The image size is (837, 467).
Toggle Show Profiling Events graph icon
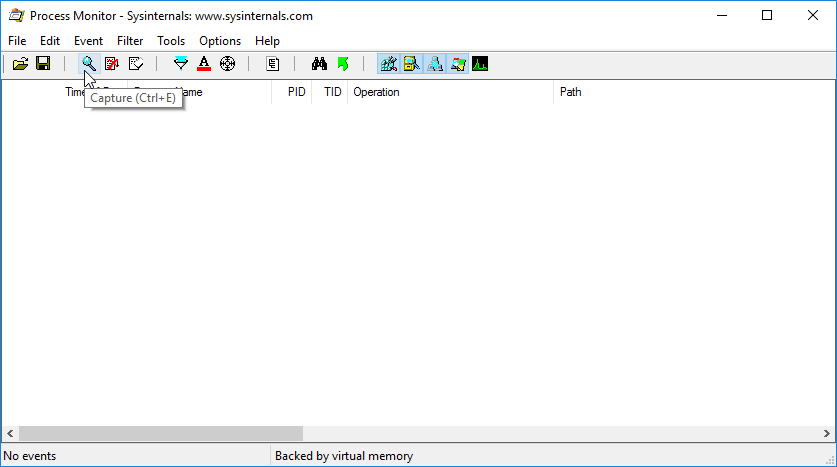pos(480,64)
